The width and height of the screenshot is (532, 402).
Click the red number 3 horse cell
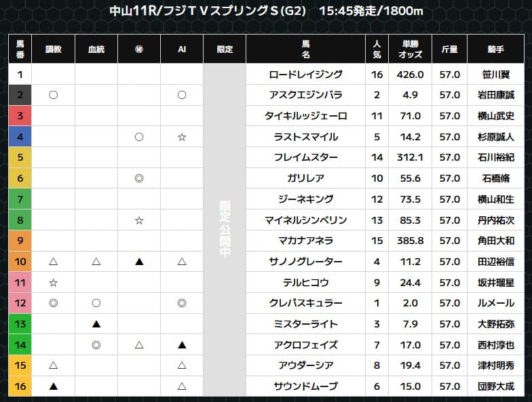[x=20, y=116]
